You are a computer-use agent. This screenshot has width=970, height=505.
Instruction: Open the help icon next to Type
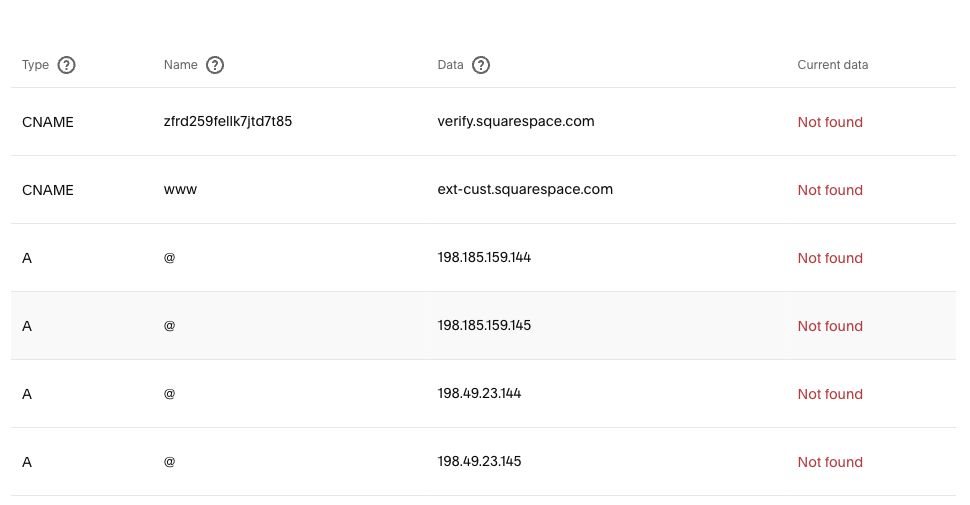pos(66,65)
